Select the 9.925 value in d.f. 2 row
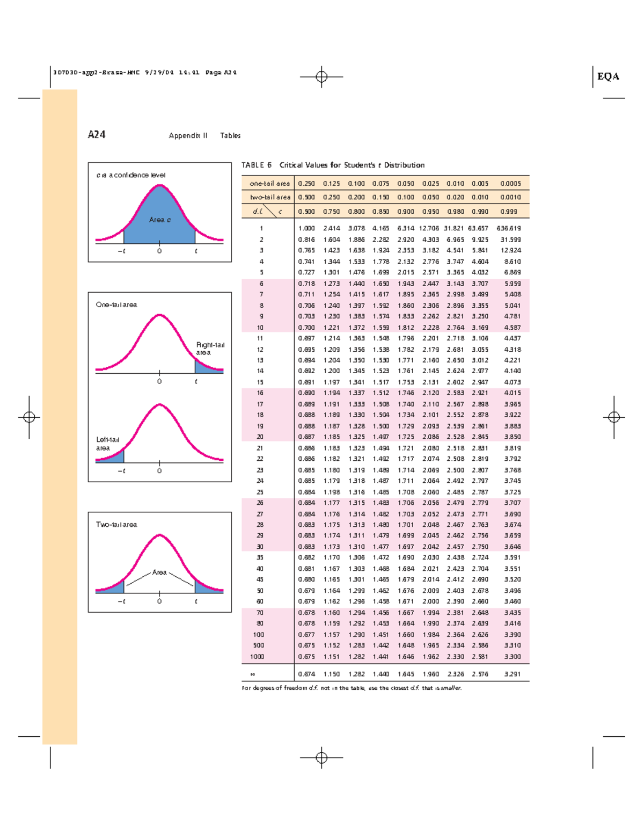The image size is (644, 834). pyautogui.click(x=480, y=240)
